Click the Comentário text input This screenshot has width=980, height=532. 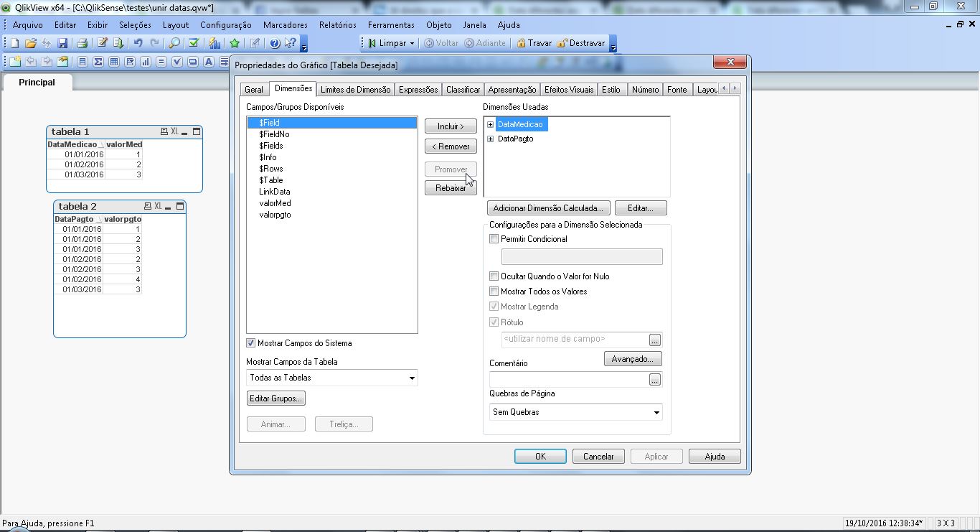point(569,379)
